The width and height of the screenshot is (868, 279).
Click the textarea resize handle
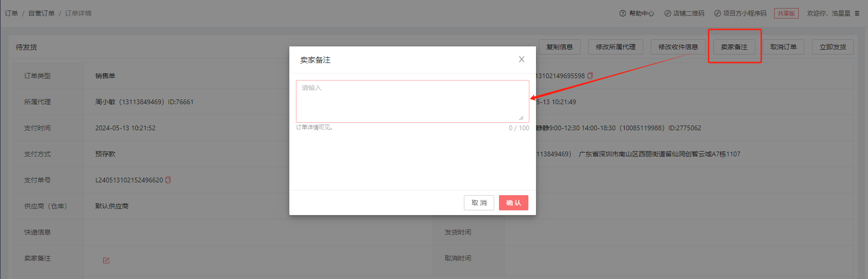point(521,117)
